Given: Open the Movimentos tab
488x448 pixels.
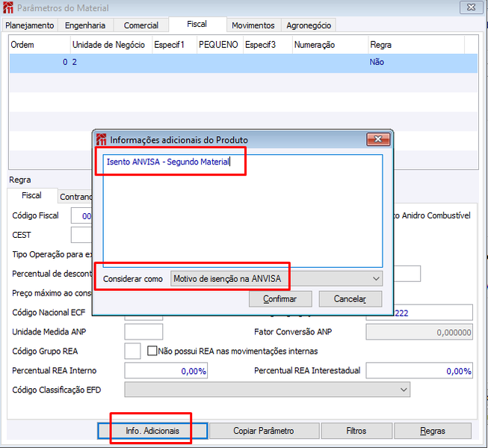Looking at the screenshot, I should pyautogui.click(x=253, y=25).
